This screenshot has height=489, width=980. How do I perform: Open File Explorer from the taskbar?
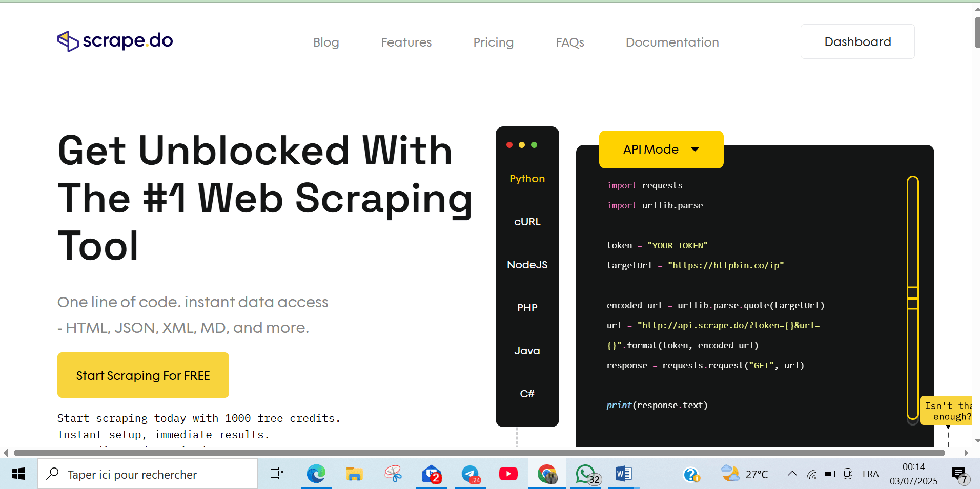354,474
